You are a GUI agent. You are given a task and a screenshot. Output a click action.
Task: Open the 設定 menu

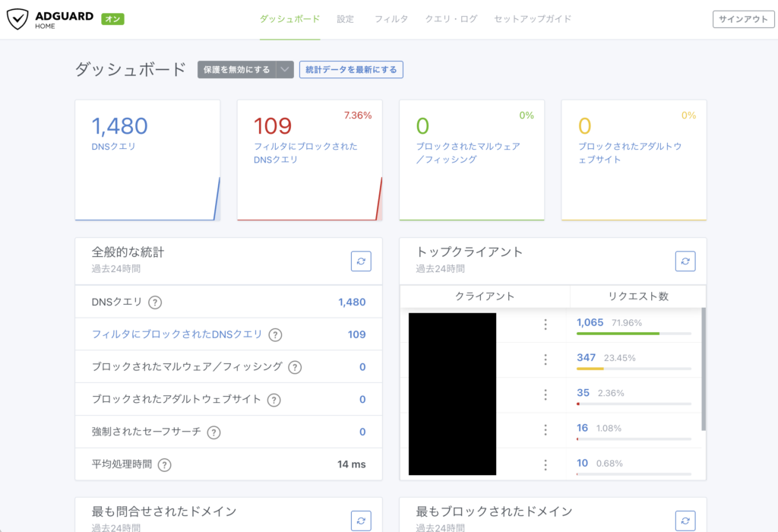(345, 19)
